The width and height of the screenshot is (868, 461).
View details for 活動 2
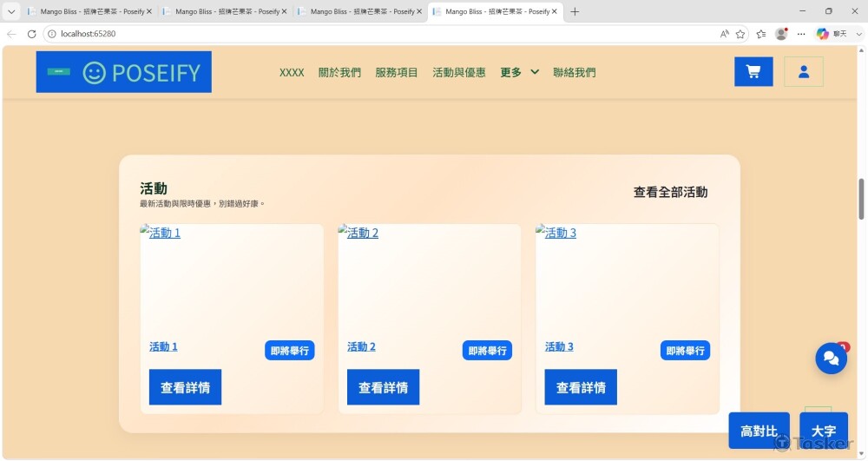[x=383, y=387]
